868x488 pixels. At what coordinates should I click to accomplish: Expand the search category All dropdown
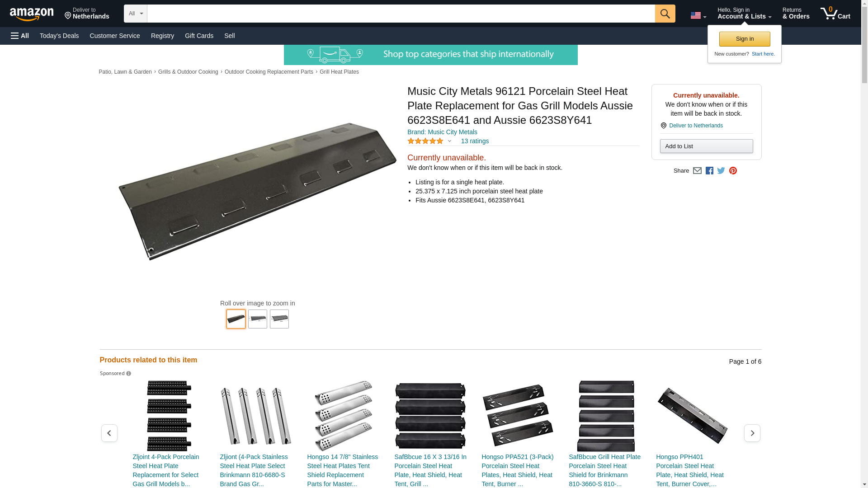(136, 14)
